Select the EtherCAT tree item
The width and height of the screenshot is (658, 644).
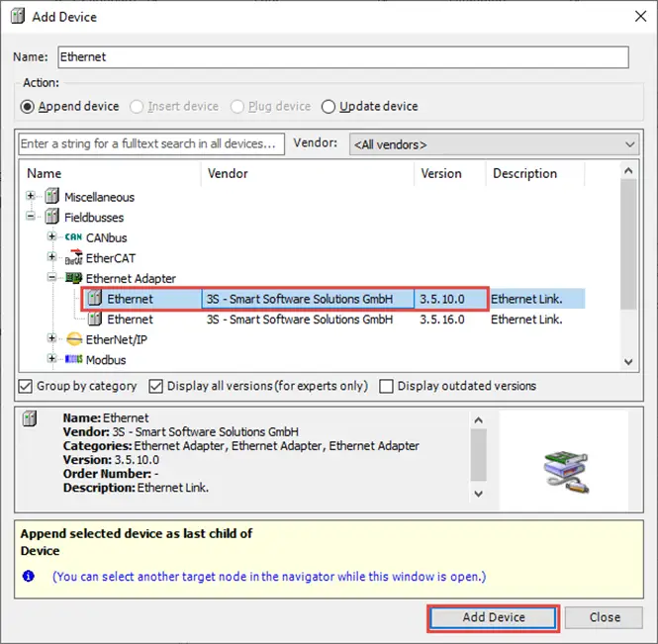(x=111, y=258)
